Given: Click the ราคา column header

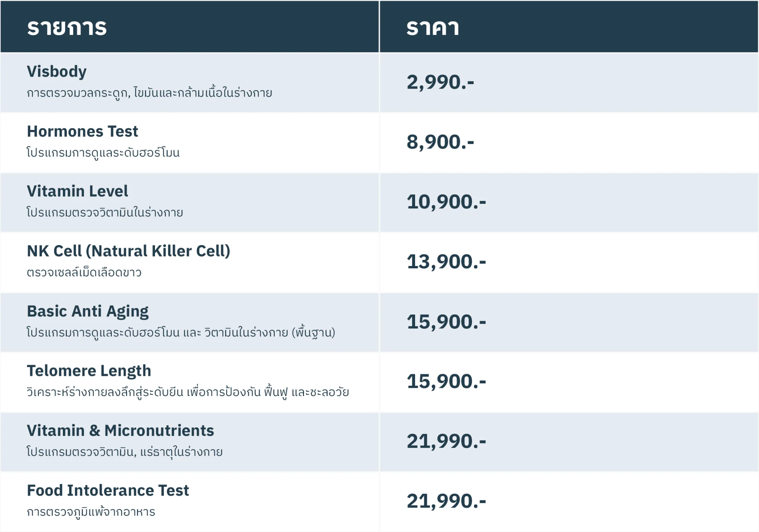Looking at the screenshot, I should (x=432, y=28).
